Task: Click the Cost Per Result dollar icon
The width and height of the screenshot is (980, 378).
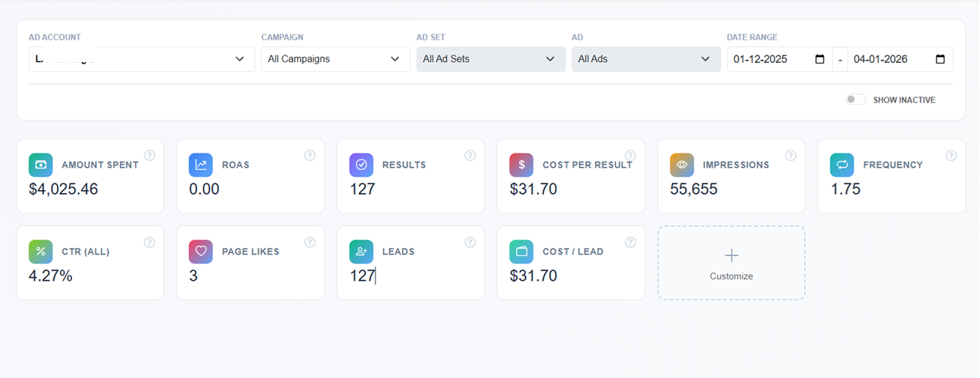Action: click(521, 165)
